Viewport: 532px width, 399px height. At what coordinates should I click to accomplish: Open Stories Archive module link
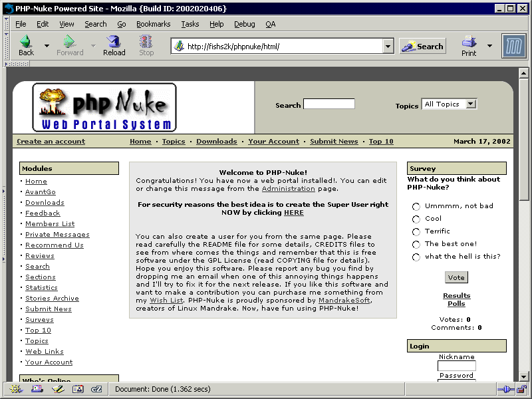pyautogui.click(x=52, y=298)
